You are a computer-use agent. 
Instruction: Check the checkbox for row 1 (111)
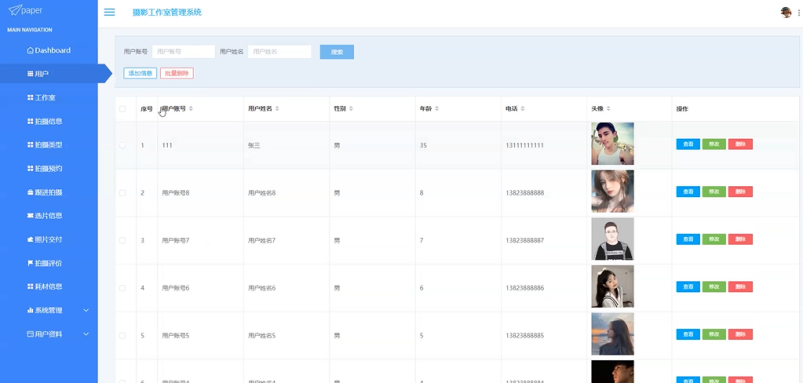[123, 146]
